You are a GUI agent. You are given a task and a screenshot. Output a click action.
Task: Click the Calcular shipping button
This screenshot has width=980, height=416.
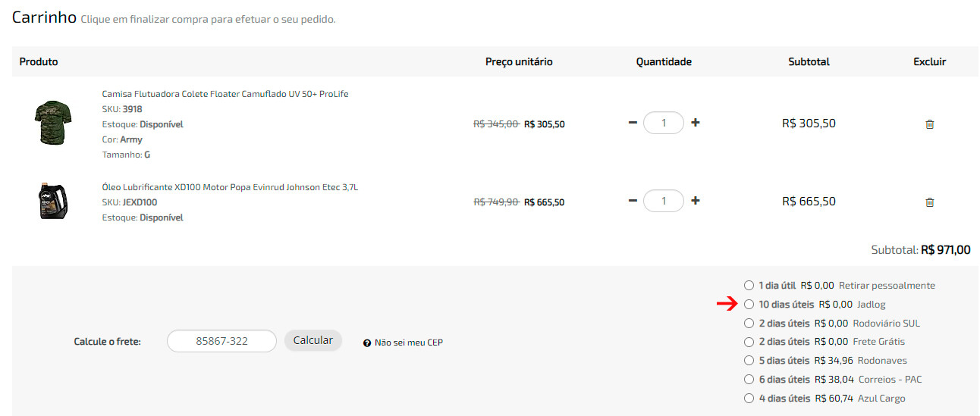click(313, 340)
